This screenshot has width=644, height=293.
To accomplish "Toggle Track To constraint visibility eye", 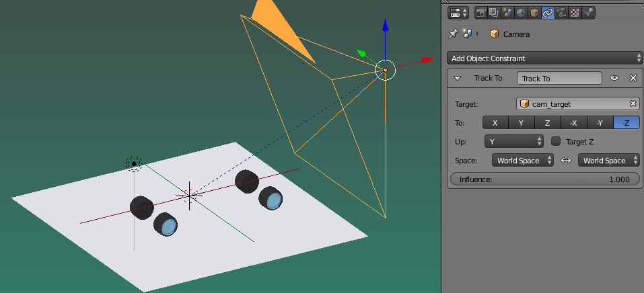I will 614,78.
